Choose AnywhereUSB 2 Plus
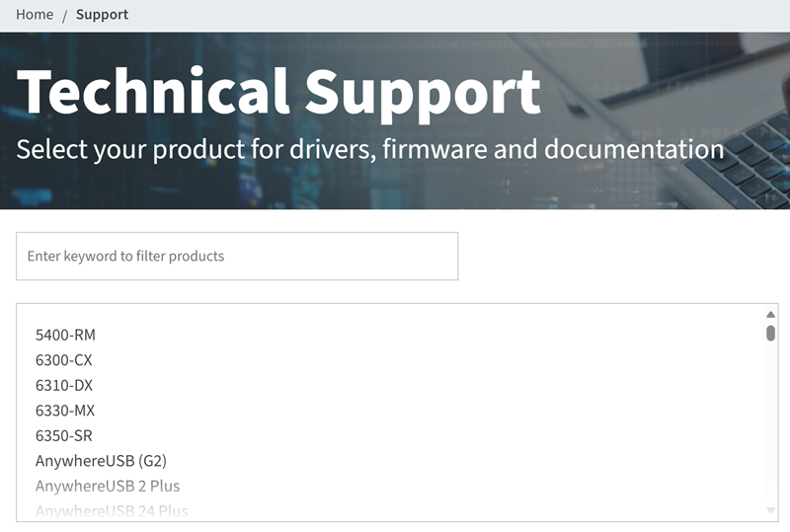 108,487
